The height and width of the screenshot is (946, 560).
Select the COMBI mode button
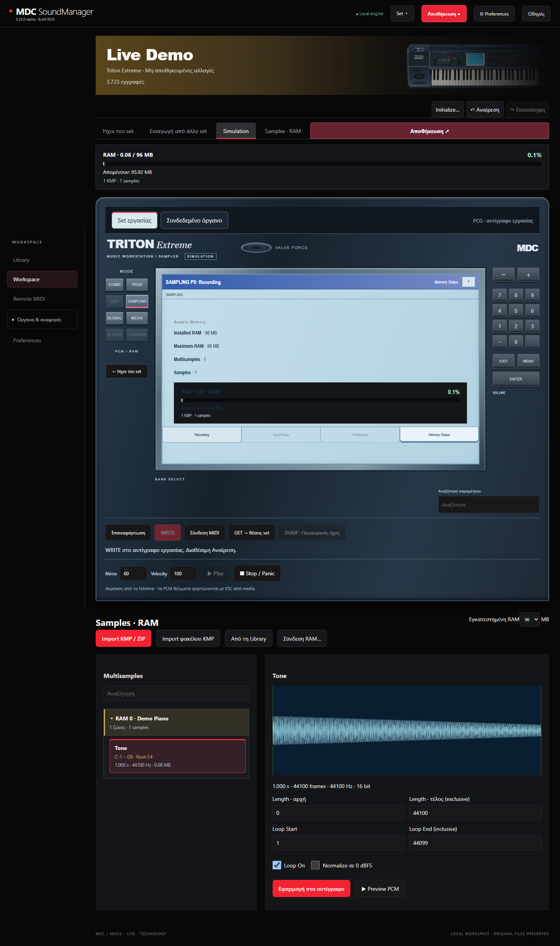click(114, 285)
